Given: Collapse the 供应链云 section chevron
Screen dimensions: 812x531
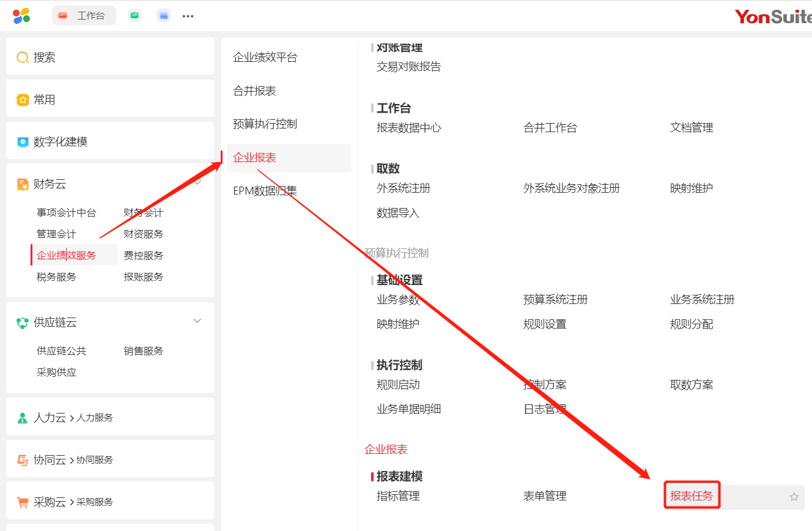Looking at the screenshot, I should 197,321.
